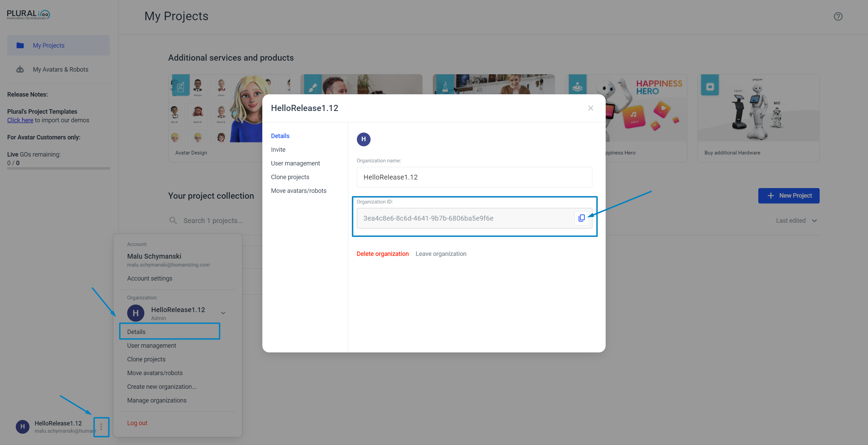Image resolution: width=868 pixels, height=445 pixels.
Task: Click the H avatar in the dialog
Action: pos(363,139)
